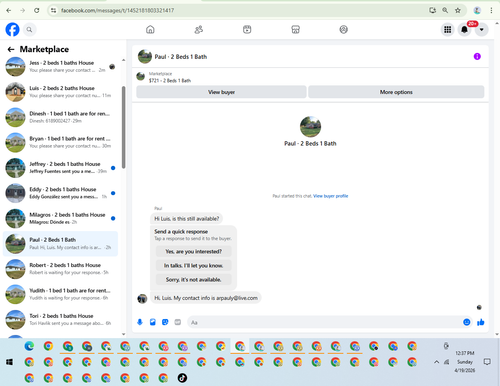Open Luis - 2 beds 2 baths House chat

[60, 92]
